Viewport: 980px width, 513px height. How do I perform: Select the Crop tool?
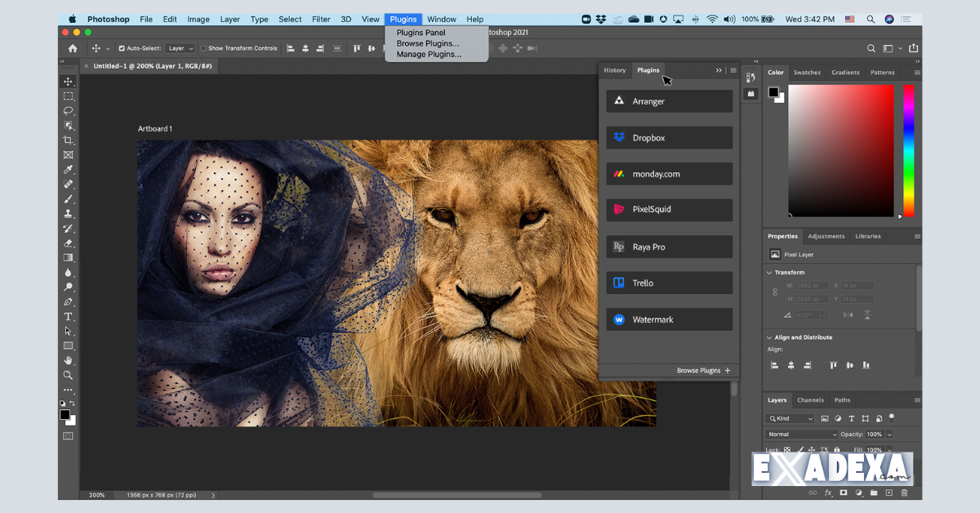(69, 140)
